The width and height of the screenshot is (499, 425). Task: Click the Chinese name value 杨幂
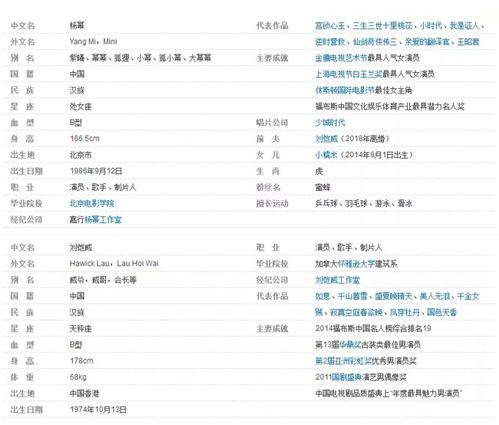(77, 26)
